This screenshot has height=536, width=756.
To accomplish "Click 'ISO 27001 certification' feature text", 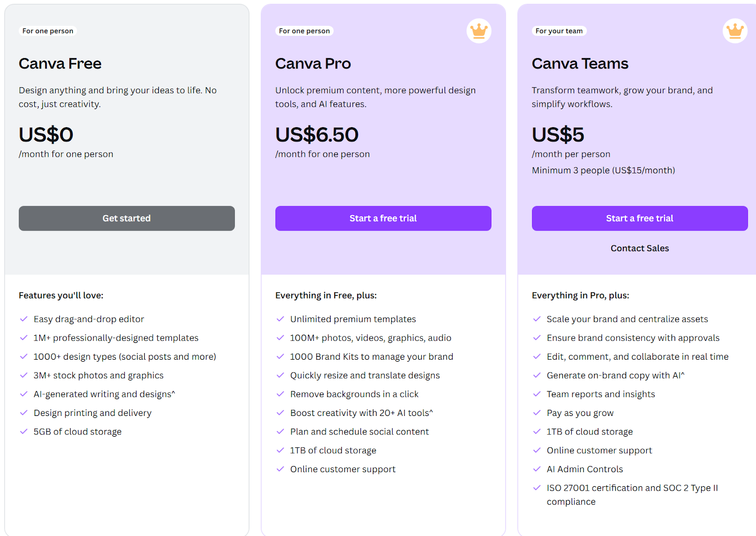I will click(x=632, y=488).
